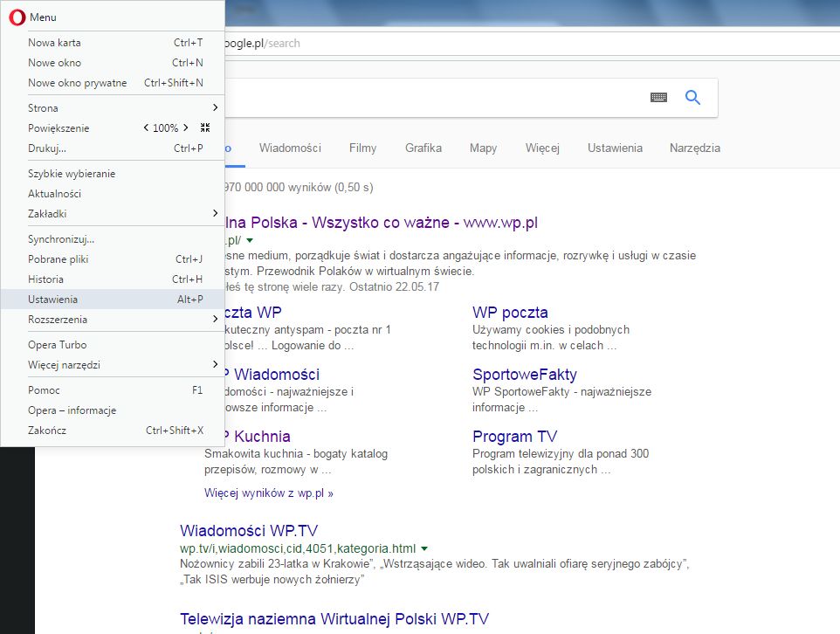The width and height of the screenshot is (840, 634).
Task: Click Więcej wyników z wp.pl link
Action: pos(268,493)
